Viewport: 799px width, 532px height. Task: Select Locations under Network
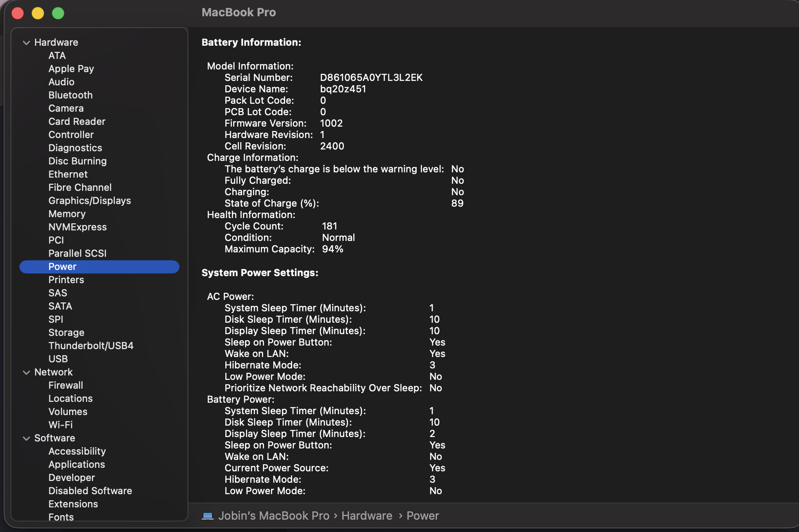pos(70,398)
